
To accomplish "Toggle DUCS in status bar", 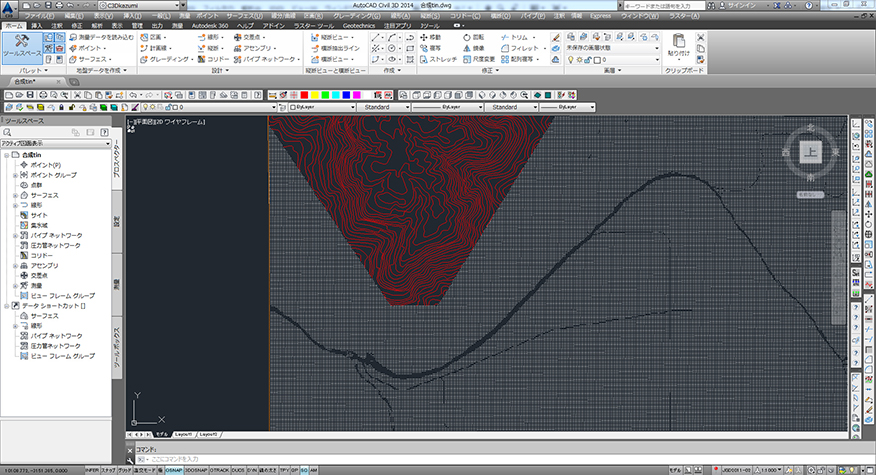I will pos(238,471).
